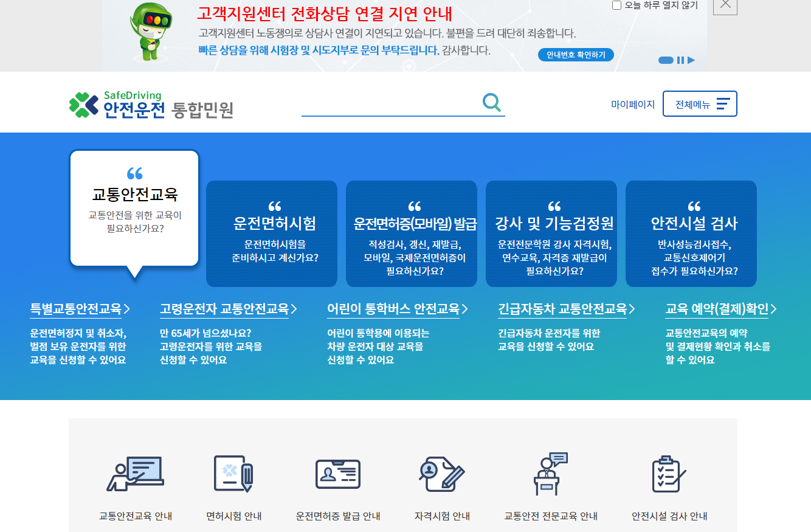Open 안전시설 검사 안내 checklist icon

point(668,474)
